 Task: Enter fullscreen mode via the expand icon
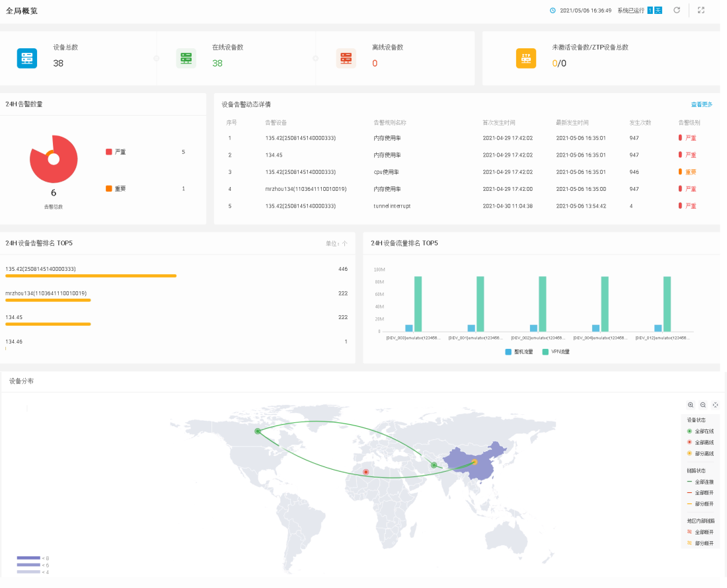(701, 10)
